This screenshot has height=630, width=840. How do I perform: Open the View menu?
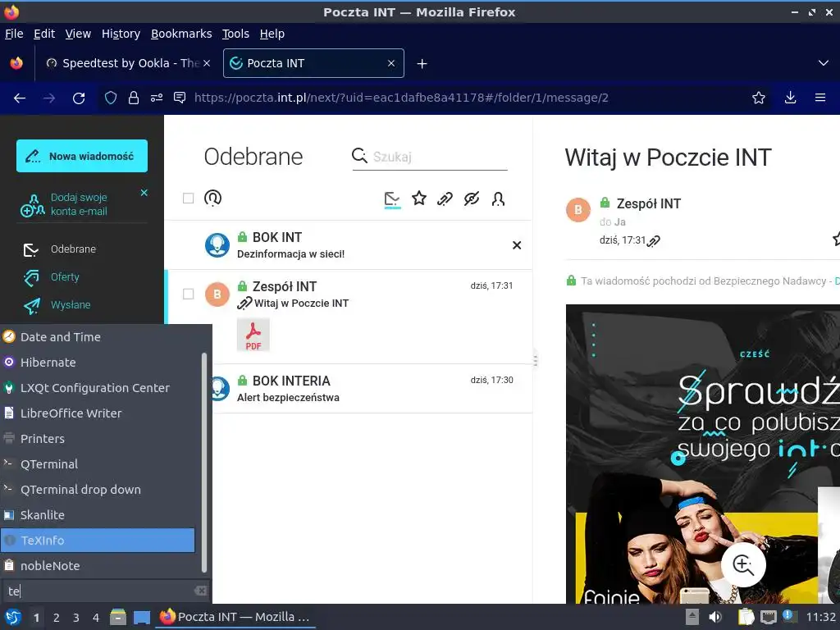(x=78, y=34)
